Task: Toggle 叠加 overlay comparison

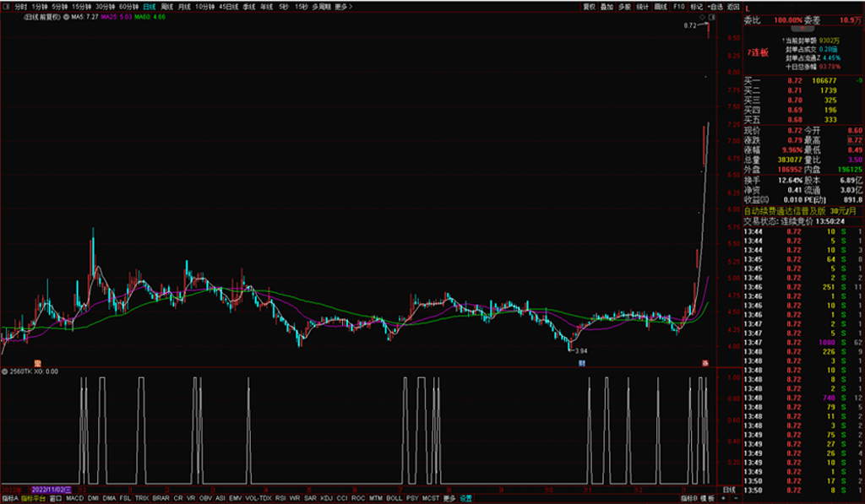Action: point(607,6)
